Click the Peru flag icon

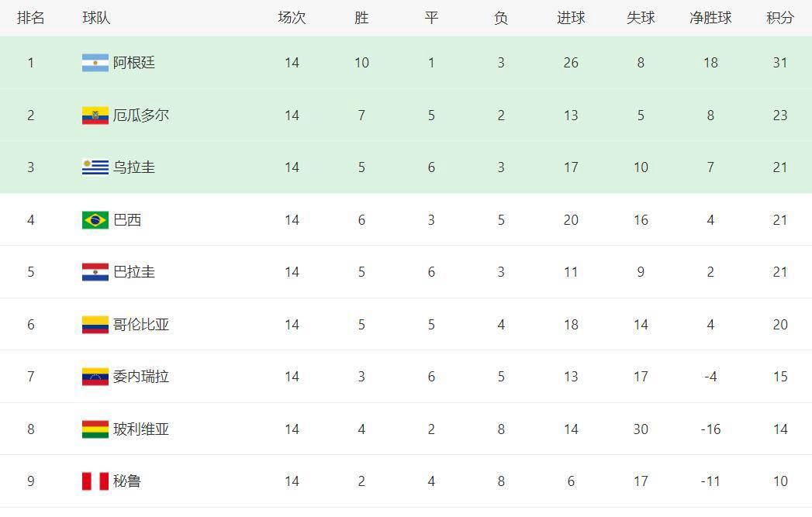pyautogui.click(x=95, y=481)
